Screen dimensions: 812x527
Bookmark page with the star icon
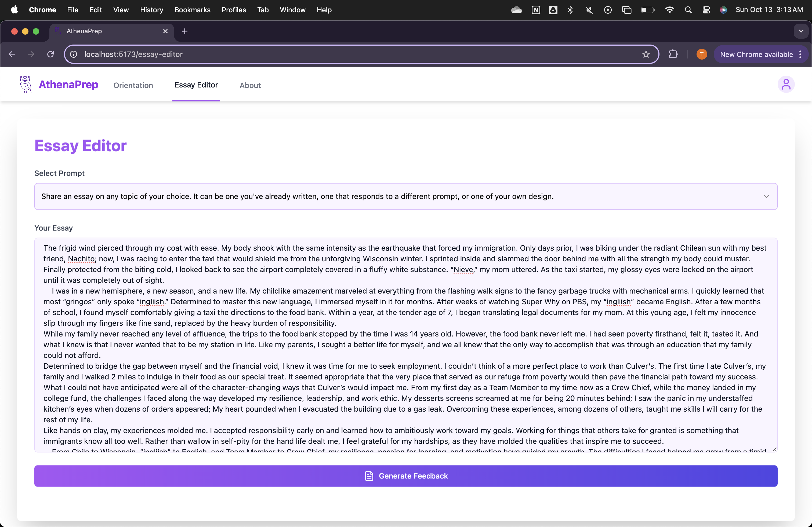coord(646,54)
